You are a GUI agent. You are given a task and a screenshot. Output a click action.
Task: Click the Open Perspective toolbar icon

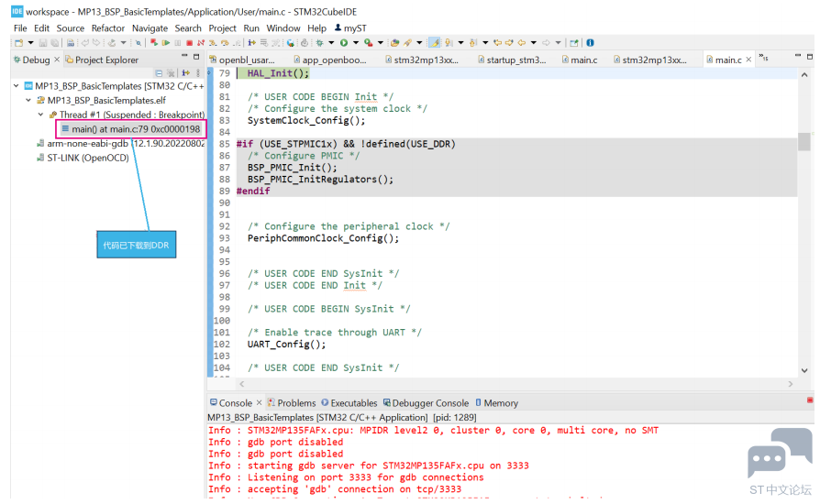point(573,43)
